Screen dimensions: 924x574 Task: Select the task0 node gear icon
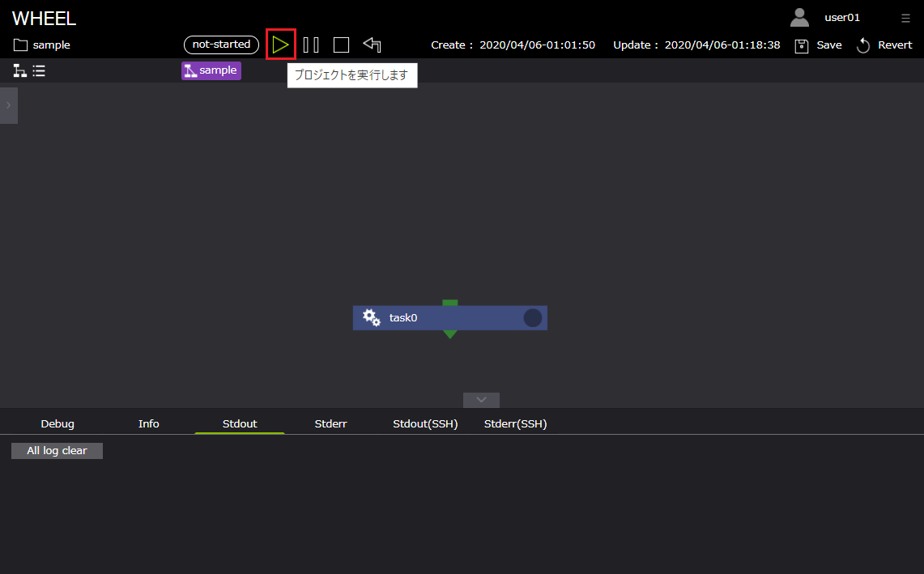point(372,318)
